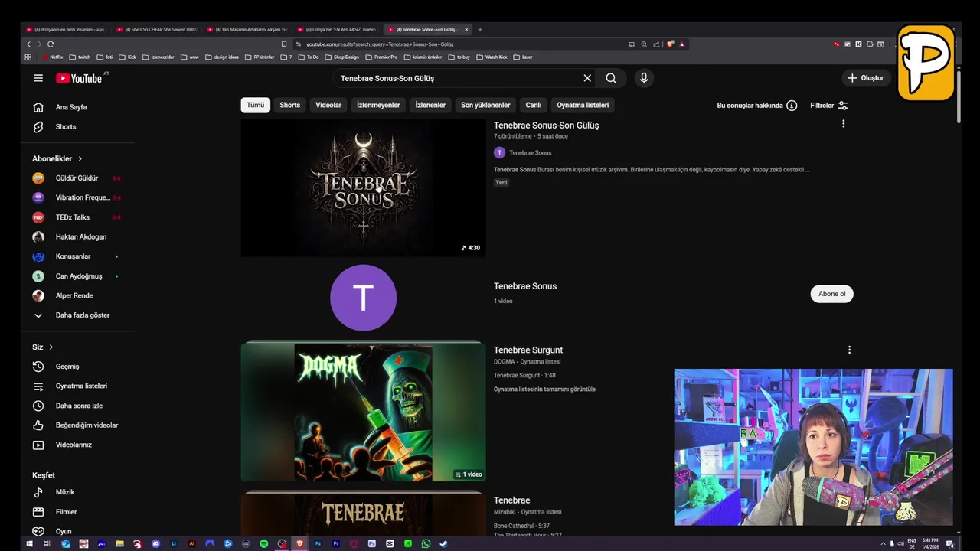980x551 pixels.
Task: Open the Brave Shields lion icon
Action: [671, 44]
